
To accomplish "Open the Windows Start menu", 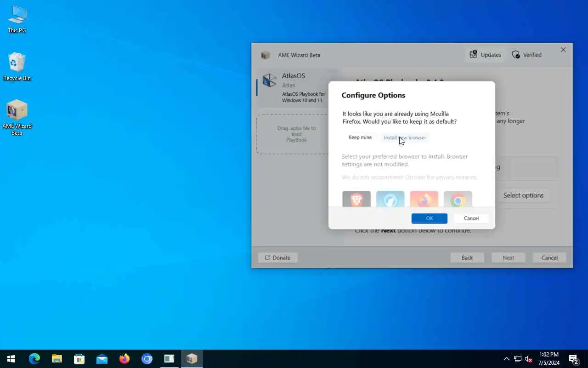I will [11, 359].
